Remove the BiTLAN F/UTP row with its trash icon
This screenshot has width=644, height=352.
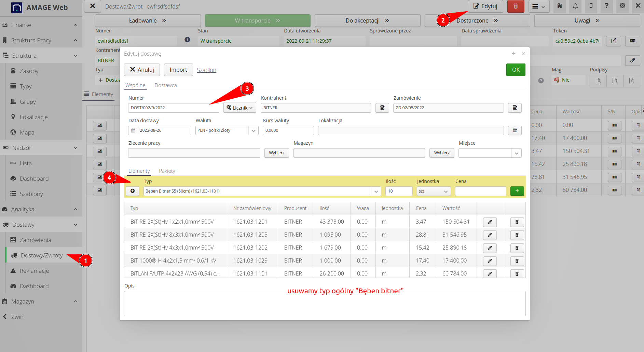point(517,273)
